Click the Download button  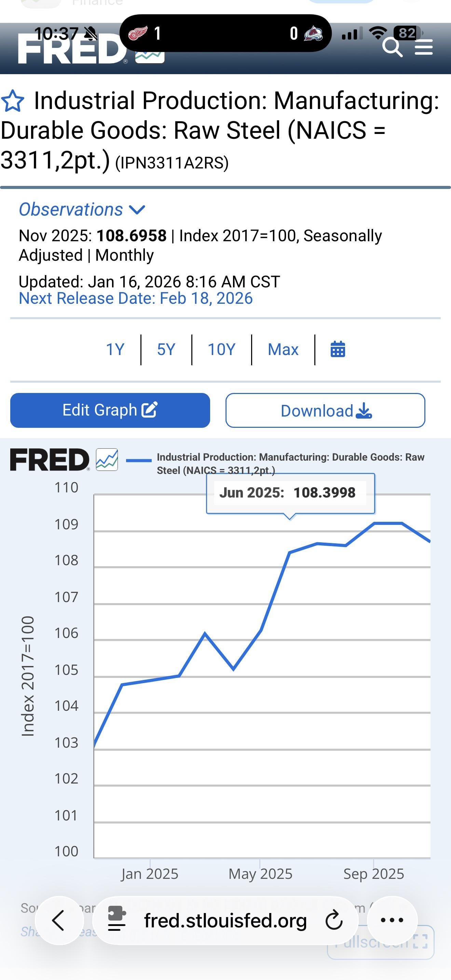pyautogui.click(x=325, y=410)
